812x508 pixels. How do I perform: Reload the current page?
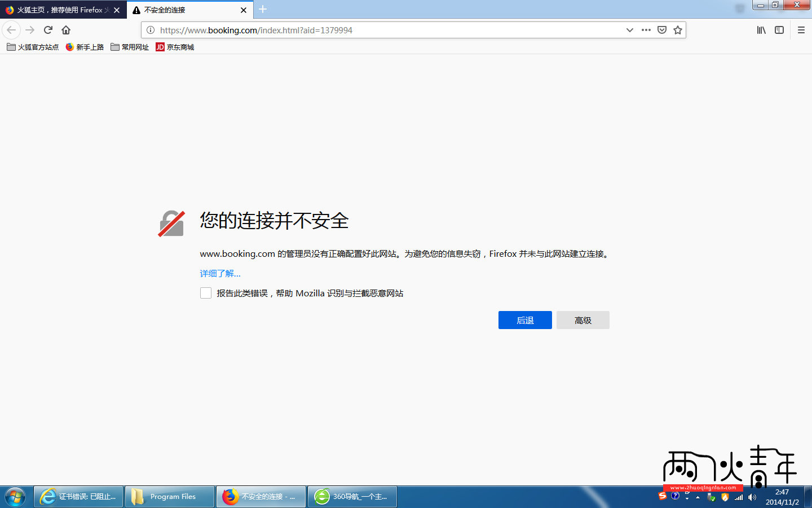(48, 30)
